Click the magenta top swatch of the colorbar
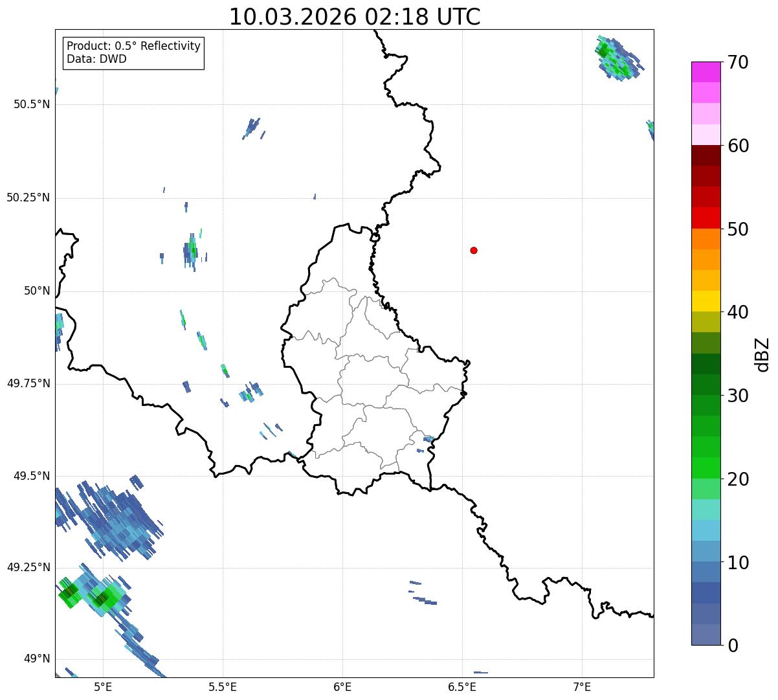This screenshot has height=700, width=778. click(x=706, y=72)
